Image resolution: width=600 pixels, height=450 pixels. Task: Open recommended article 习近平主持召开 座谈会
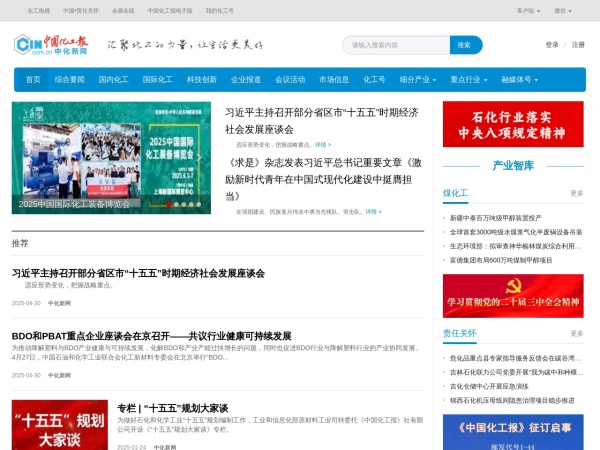(138, 273)
